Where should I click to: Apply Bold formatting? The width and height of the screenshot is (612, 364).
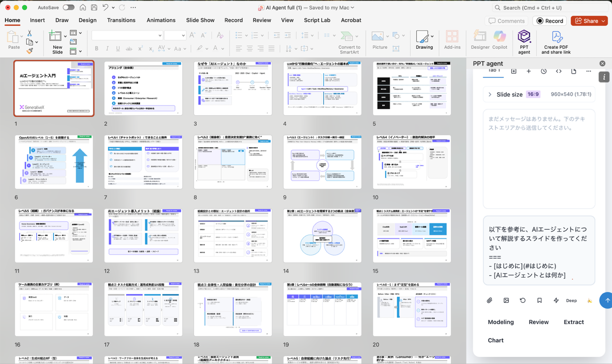[96, 48]
